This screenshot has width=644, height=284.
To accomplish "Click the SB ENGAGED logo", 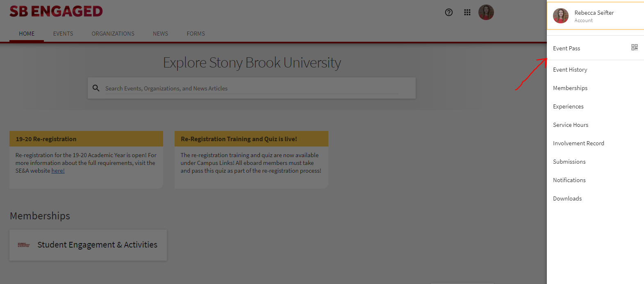I will [56, 11].
